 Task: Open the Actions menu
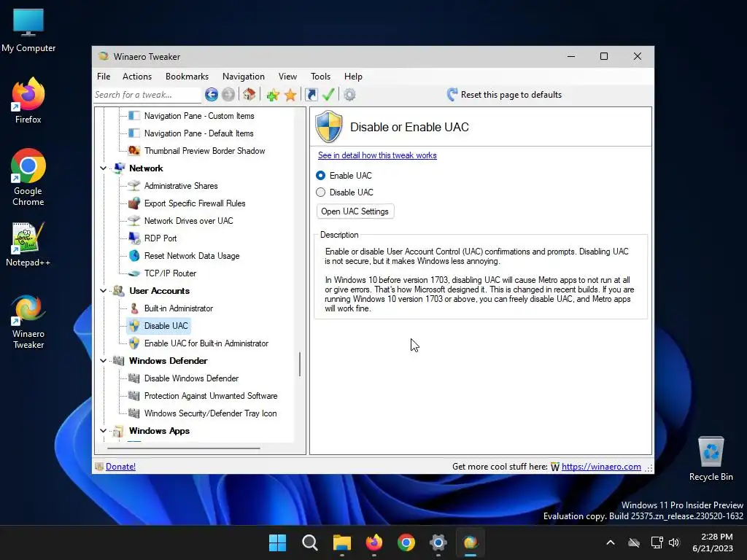(x=137, y=76)
